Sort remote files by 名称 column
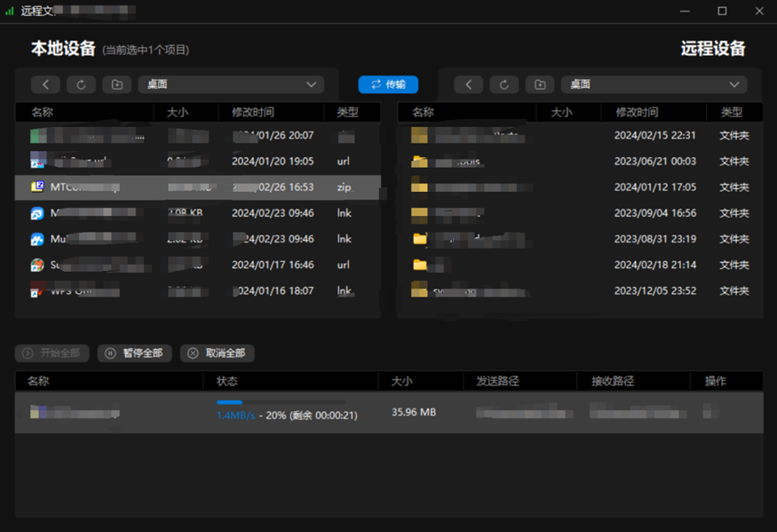 click(424, 113)
